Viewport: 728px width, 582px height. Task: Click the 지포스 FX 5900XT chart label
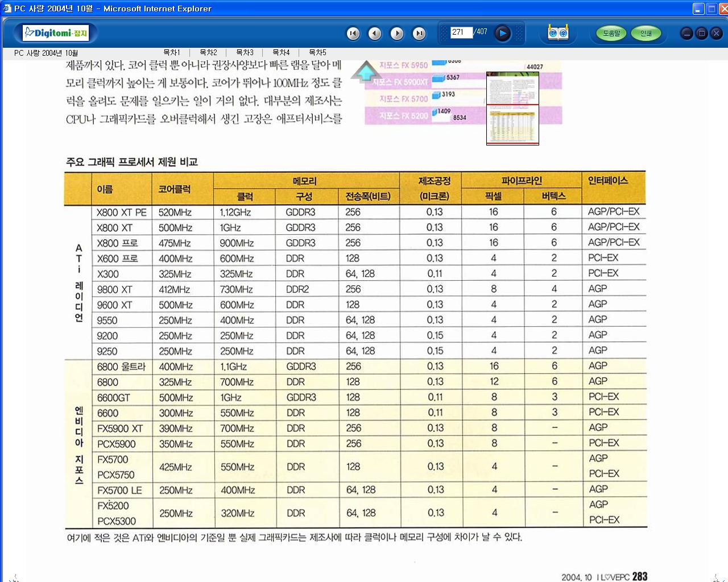[400, 82]
